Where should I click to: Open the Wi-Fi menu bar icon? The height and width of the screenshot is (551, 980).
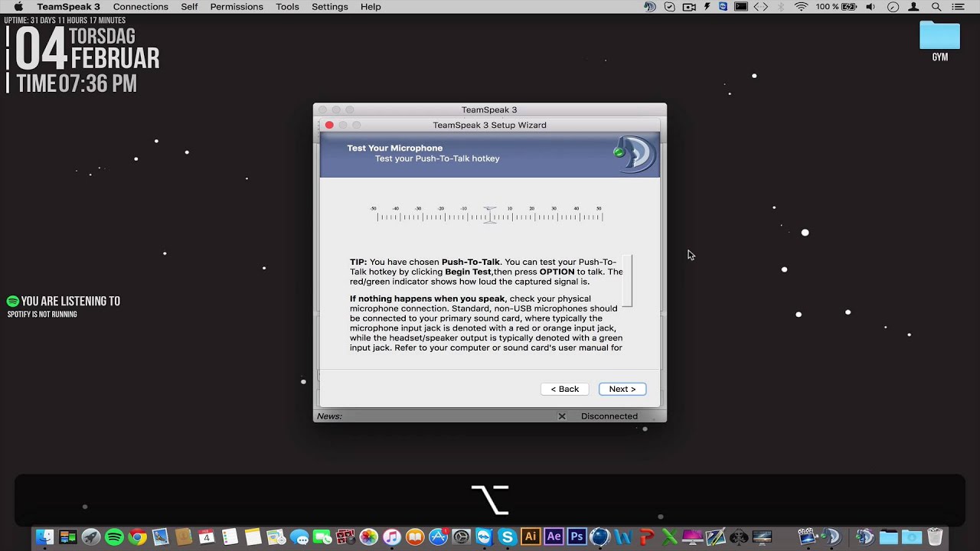pyautogui.click(x=801, y=7)
